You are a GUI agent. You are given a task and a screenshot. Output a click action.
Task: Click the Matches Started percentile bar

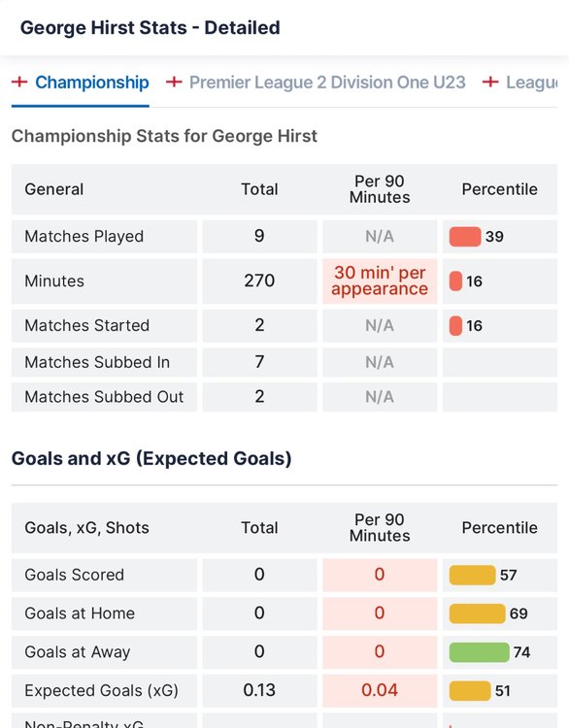[455, 325]
